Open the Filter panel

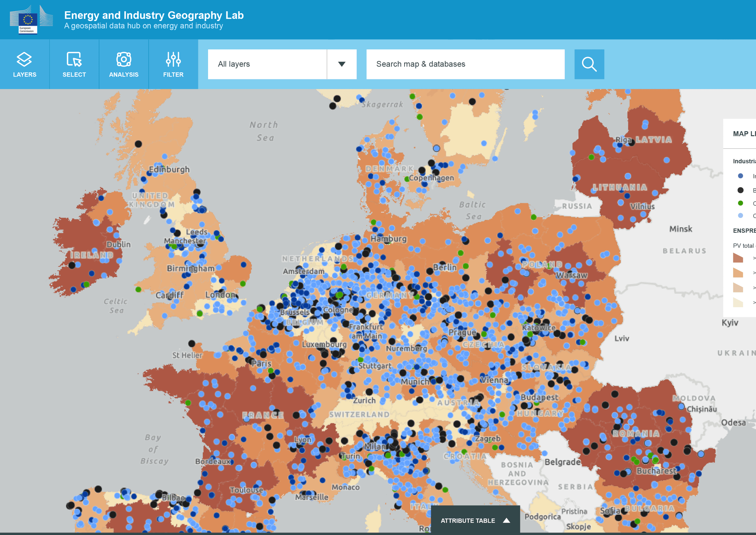173,64
